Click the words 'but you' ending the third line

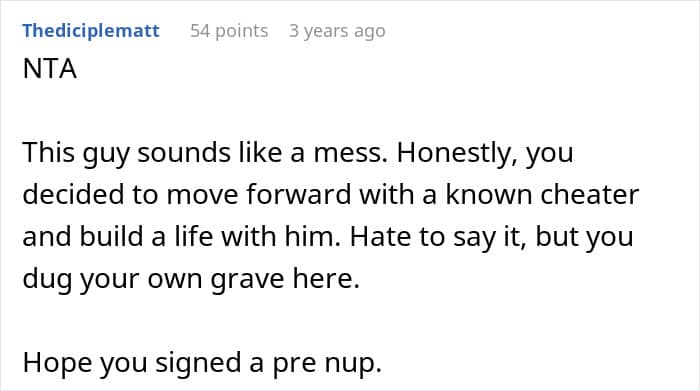tap(584, 237)
